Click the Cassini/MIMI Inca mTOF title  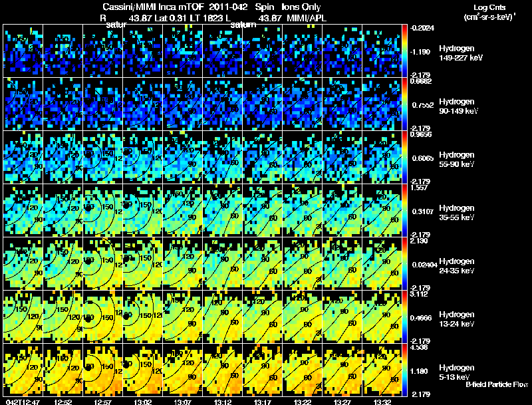[153, 7]
